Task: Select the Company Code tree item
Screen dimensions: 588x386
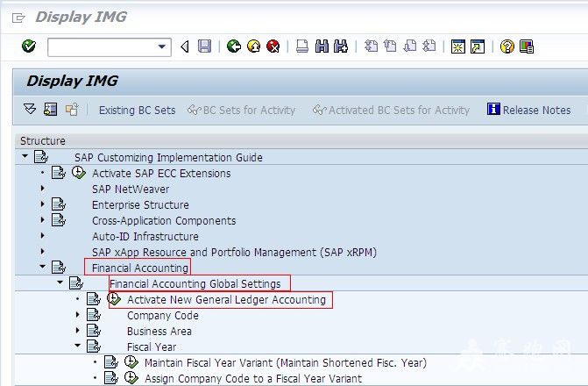Action: [x=163, y=315]
